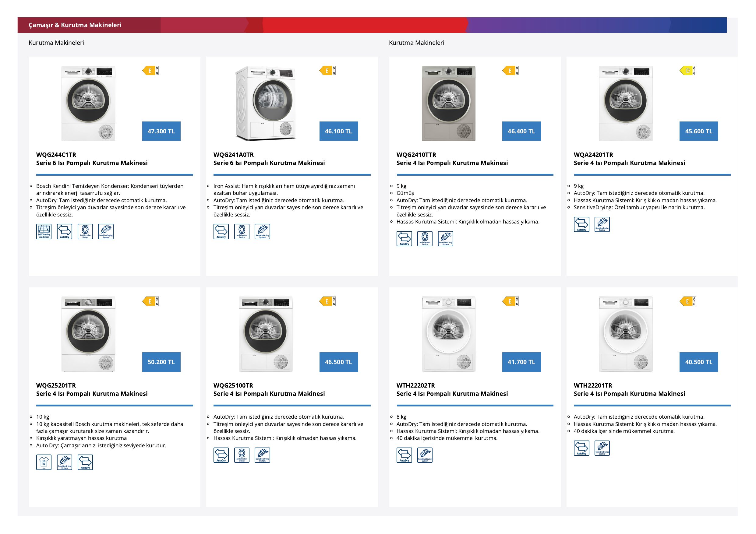Select the WQA24201TR dryer product image

(x=626, y=103)
